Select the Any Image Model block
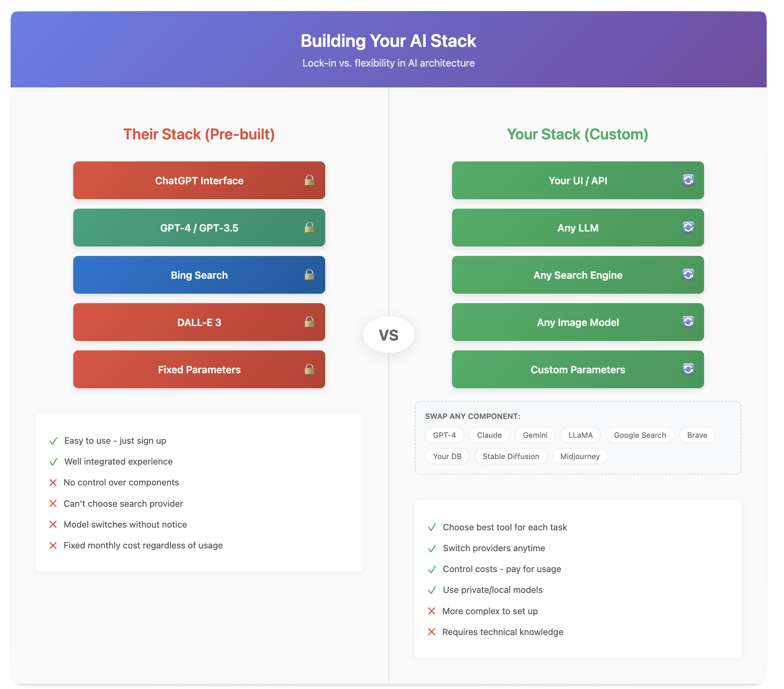This screenshot has height=689, width=784. [x=578, y=322]
